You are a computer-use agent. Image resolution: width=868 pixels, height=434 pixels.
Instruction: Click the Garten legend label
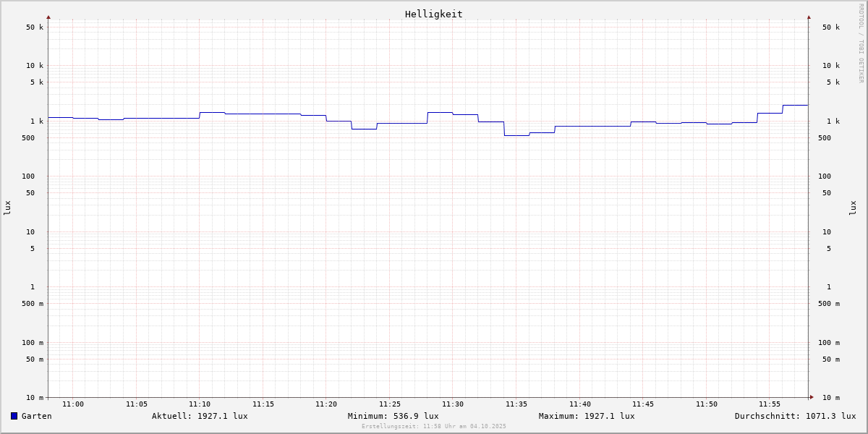pyautogui.click(x=37, y=416)
